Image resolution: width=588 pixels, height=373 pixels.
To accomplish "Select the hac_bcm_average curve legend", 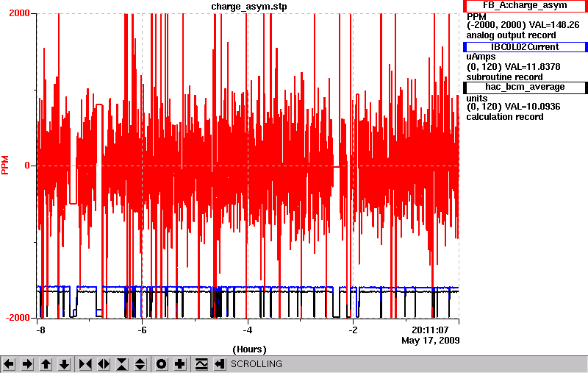I will tap(525, 88).
